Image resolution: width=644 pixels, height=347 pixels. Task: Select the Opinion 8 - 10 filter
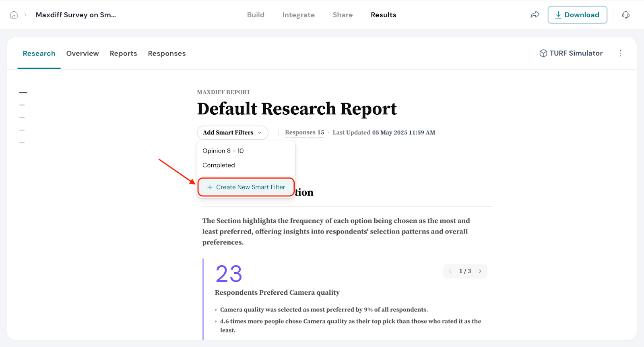point(223,151)
